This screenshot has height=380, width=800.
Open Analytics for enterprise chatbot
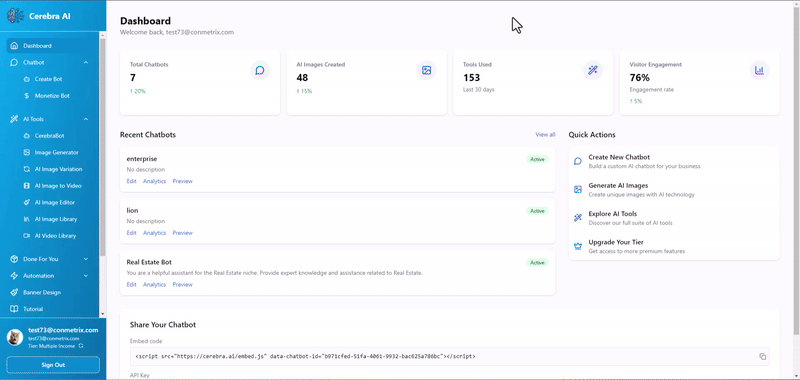[x=154, y=181]
